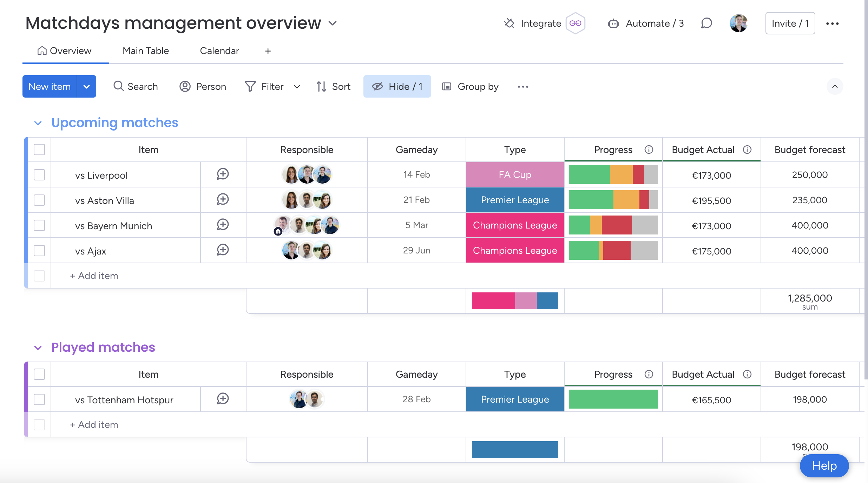868x483 pixels.
Task: Open conversation for vs Tottenham Hotspur
Action: pyautogui.click(x=223, y=399)
